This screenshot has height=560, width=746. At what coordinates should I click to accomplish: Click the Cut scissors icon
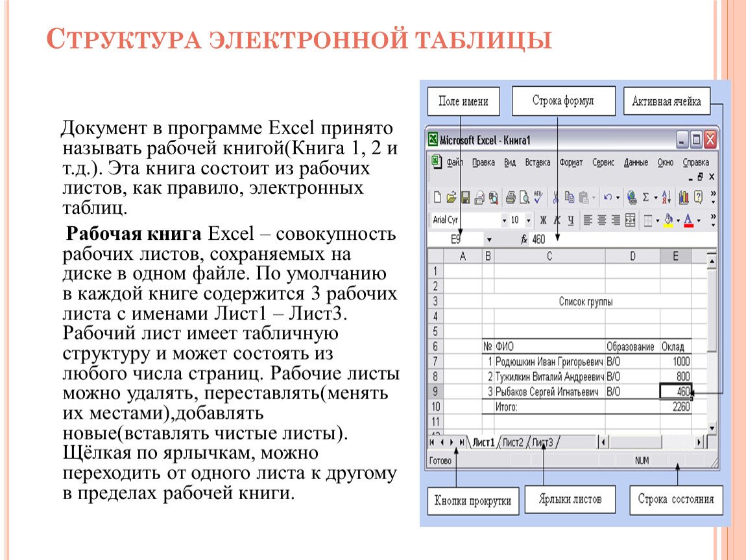pos(555,197)
